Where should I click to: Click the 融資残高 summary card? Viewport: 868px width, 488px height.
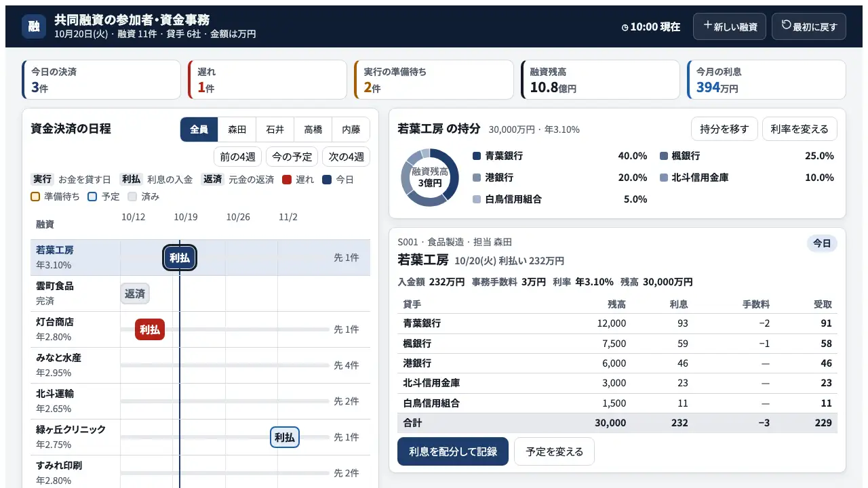(x=600, y=80)
